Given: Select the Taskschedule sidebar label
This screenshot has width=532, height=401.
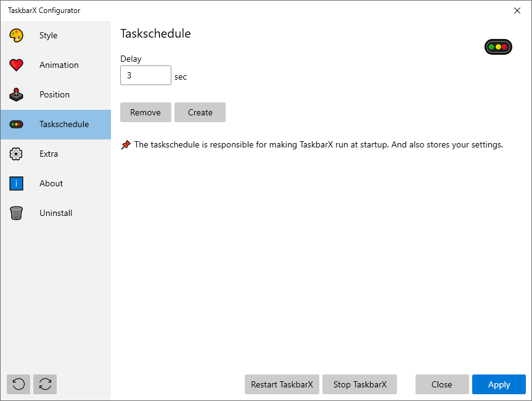Looking at the screenshot, I should 64,124.
